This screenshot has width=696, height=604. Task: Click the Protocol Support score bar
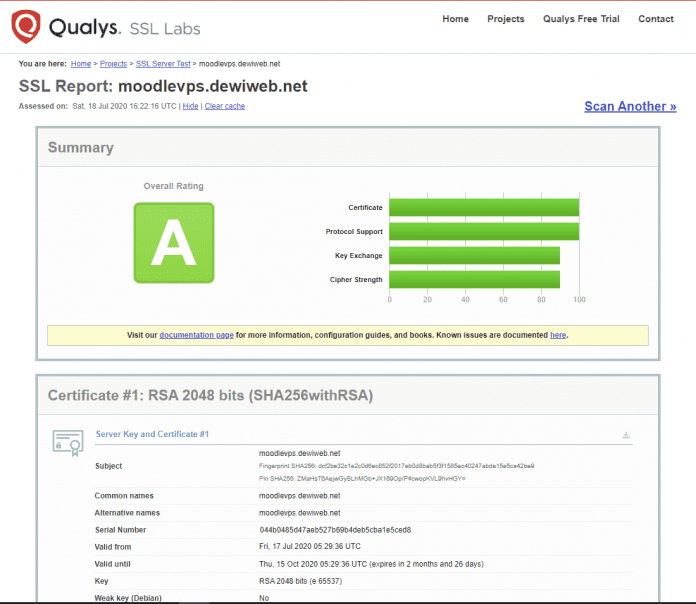click(x=484, y=231)
